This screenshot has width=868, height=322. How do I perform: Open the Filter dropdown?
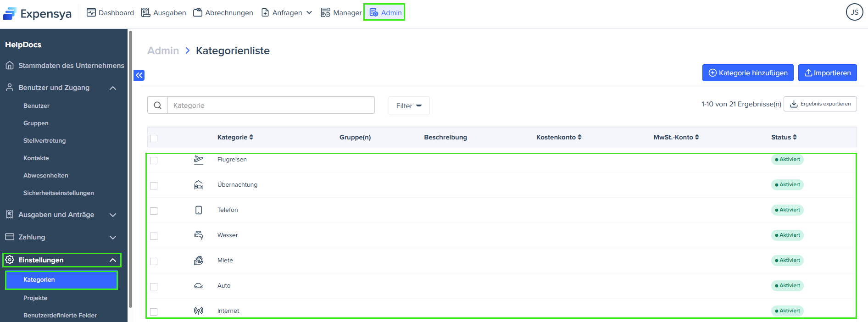[409, 105]
